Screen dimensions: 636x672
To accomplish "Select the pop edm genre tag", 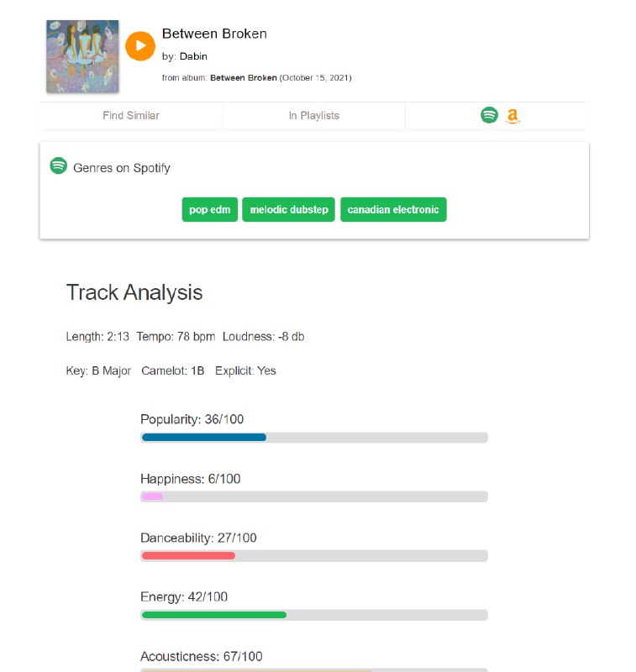I will (209, 210).
